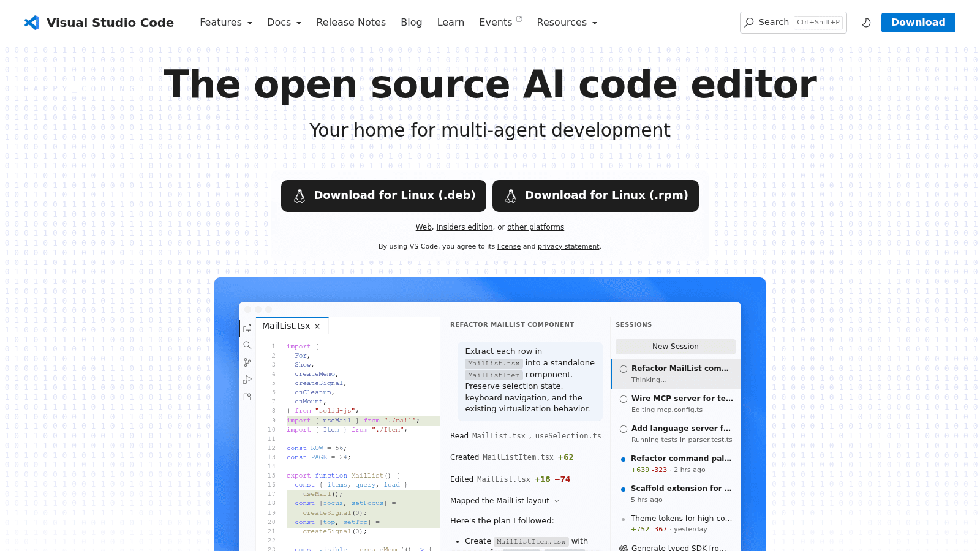The image size is (980, 551).
Task: Expand the Docs dropdown menu
Action: point(284,23)
